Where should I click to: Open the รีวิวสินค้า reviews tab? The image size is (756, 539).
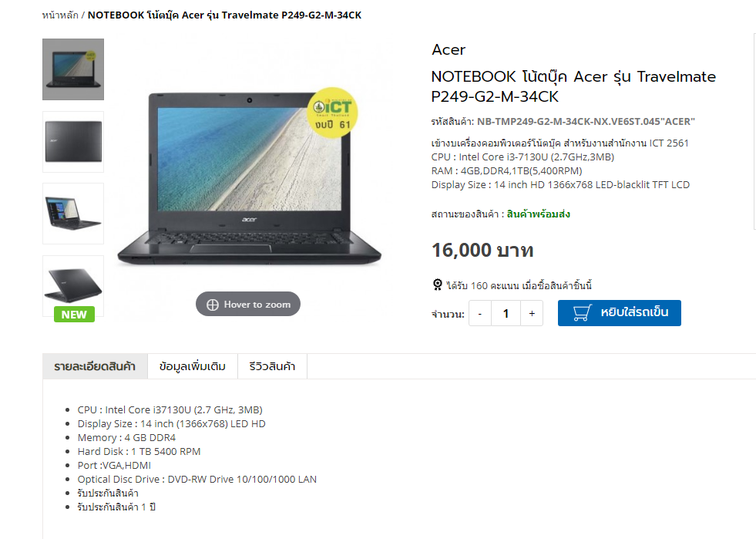272,366
